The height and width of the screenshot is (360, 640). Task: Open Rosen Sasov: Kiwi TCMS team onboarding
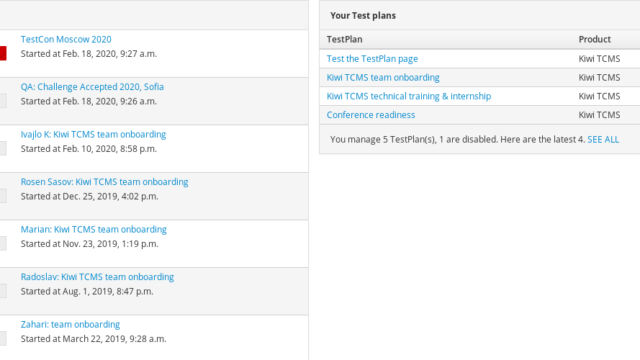click(104, 182)
